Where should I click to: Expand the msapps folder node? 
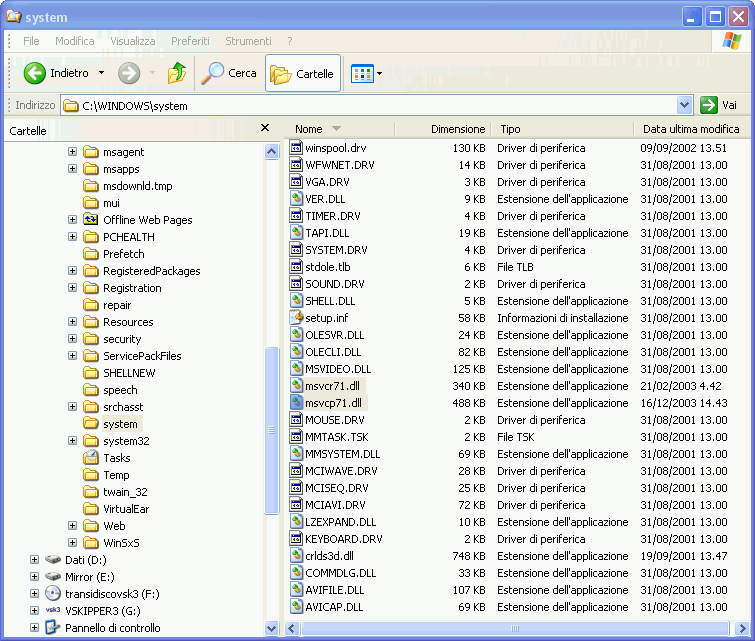click(x=72, y=169)
